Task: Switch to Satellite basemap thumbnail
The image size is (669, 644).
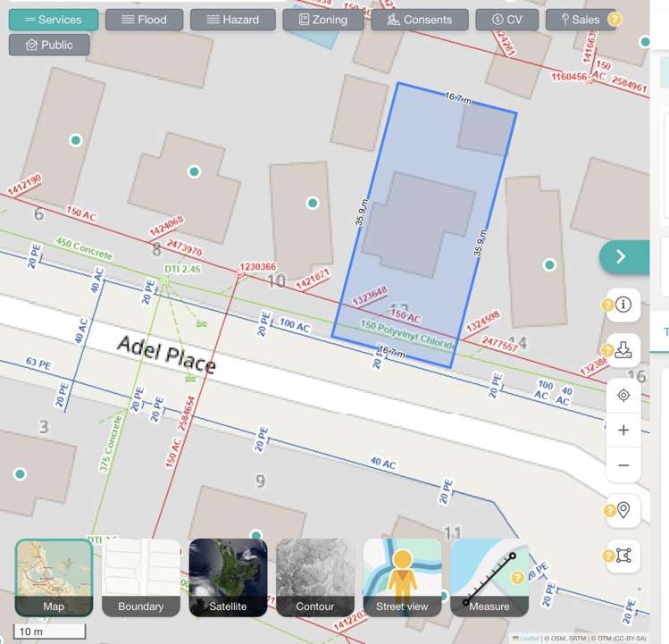Action: click(228, 577)
